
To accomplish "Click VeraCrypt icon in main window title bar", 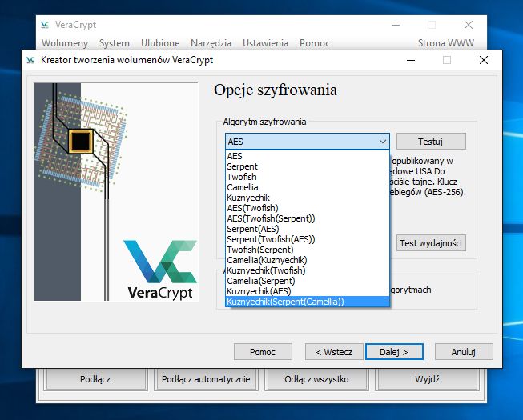I will pos(45,25).
